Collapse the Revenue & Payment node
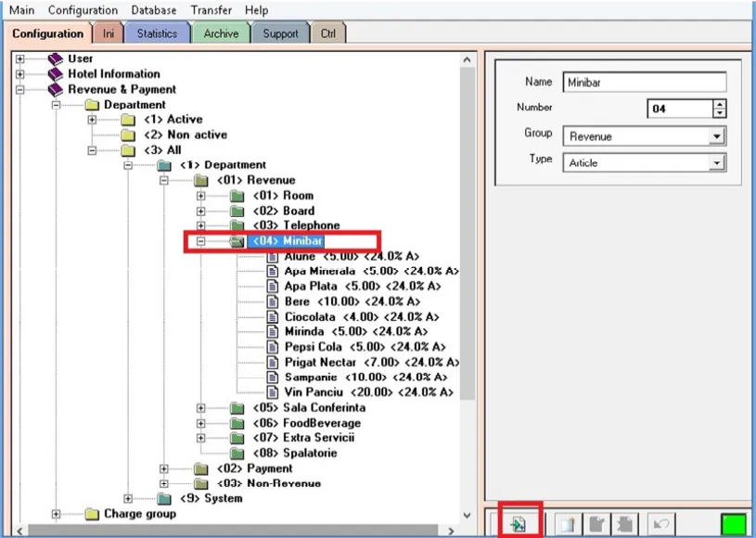This screenshot has height=538, width=756. tap(19, 89)
